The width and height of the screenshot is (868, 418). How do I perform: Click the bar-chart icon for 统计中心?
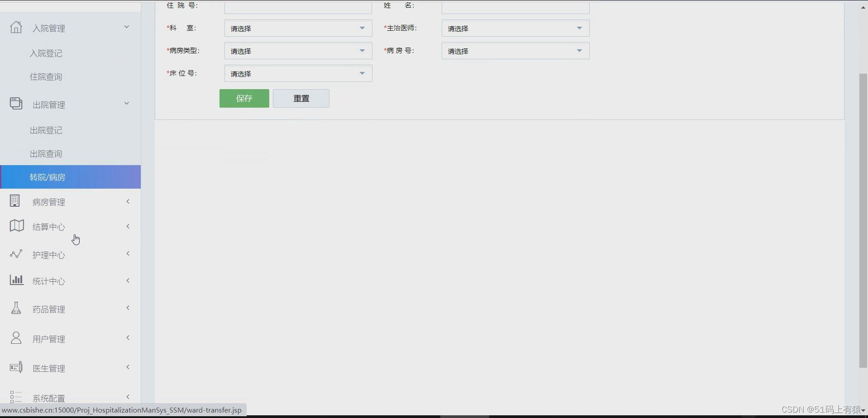[x=16, y=280]
